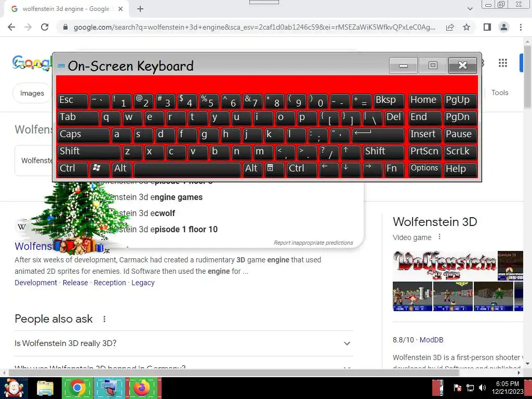Screen dimensions: 532x399
Task: Click the Help key on the keyboard
Action: (460, 170)
